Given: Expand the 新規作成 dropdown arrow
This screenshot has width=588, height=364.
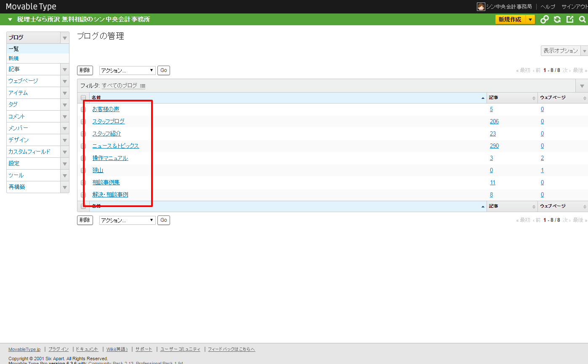Looking at the screenshot, I should [530, 19].
